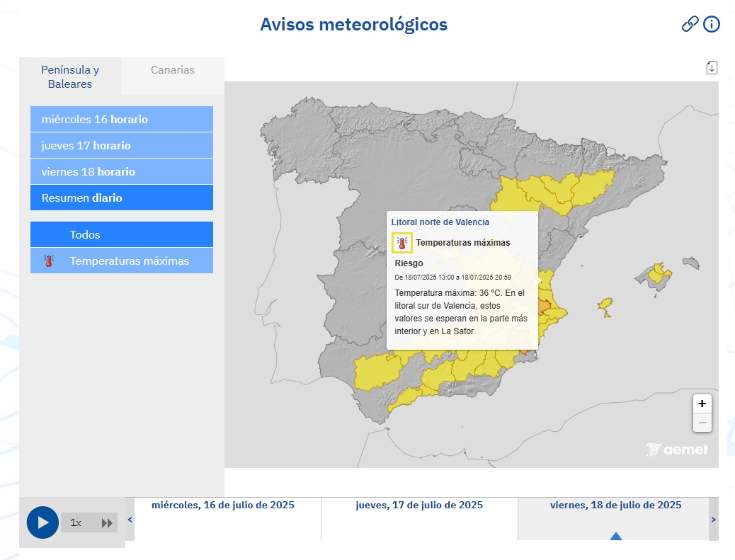Image resolution: width=735 pixels, height=560 pixels.
Task: Select the Península y Baleares tab
Action: click(x=69, y=77)
